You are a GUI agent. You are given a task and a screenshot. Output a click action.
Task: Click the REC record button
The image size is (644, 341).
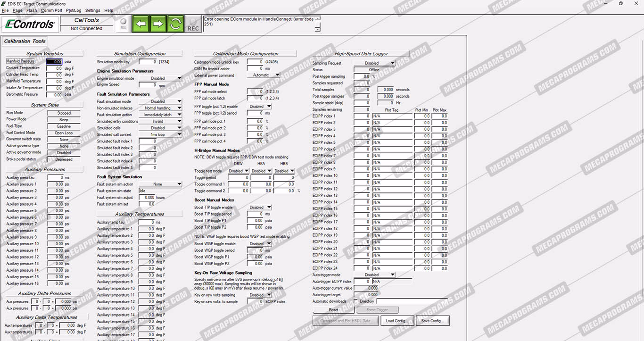193,24
